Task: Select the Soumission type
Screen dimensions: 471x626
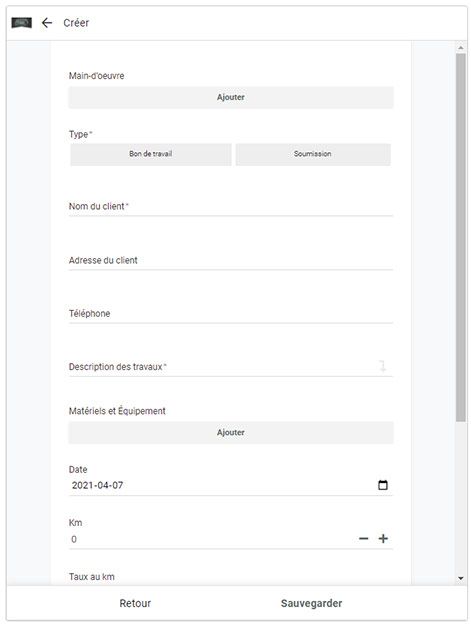Action: (x=313, y=154)
